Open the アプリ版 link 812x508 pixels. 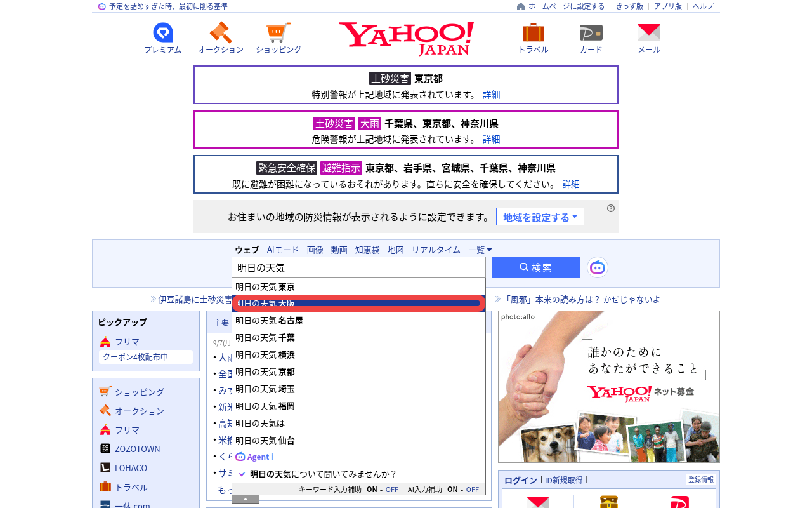click(668, 6)
